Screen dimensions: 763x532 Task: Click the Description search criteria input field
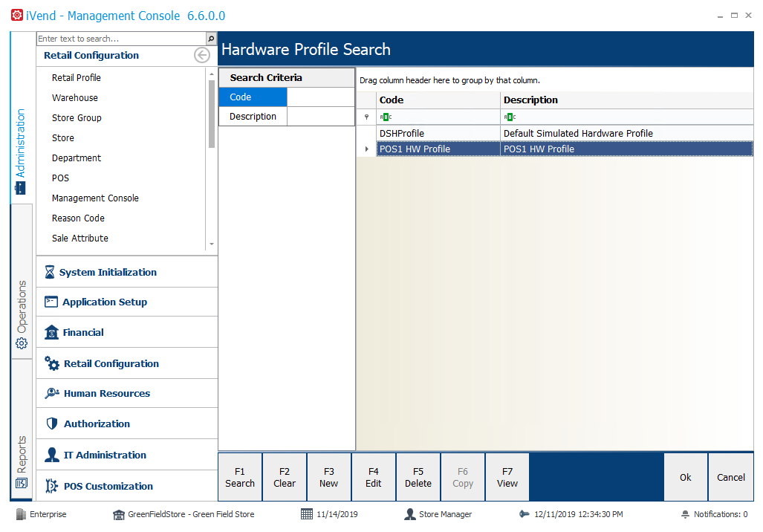coord(321,117)
